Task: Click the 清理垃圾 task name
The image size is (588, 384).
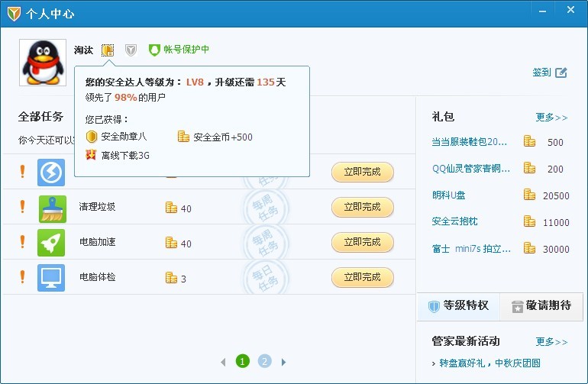Action: pyautogui.click(x=97, y=207)
